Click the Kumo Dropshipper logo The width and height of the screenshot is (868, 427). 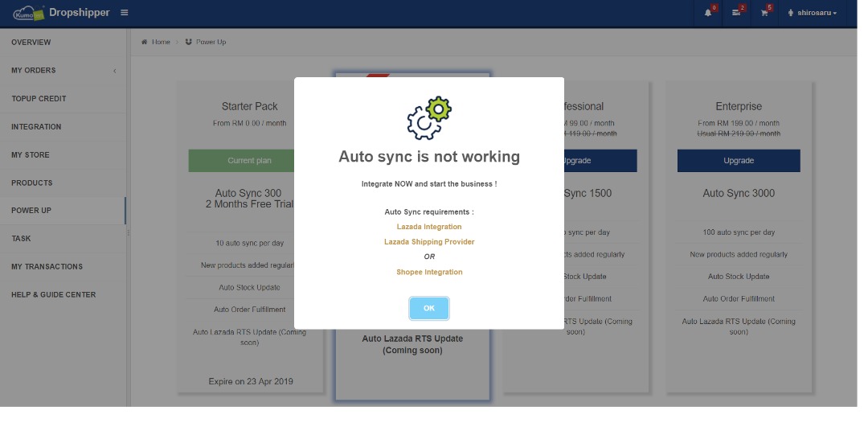pyautogui.click(x=62, y=13)
